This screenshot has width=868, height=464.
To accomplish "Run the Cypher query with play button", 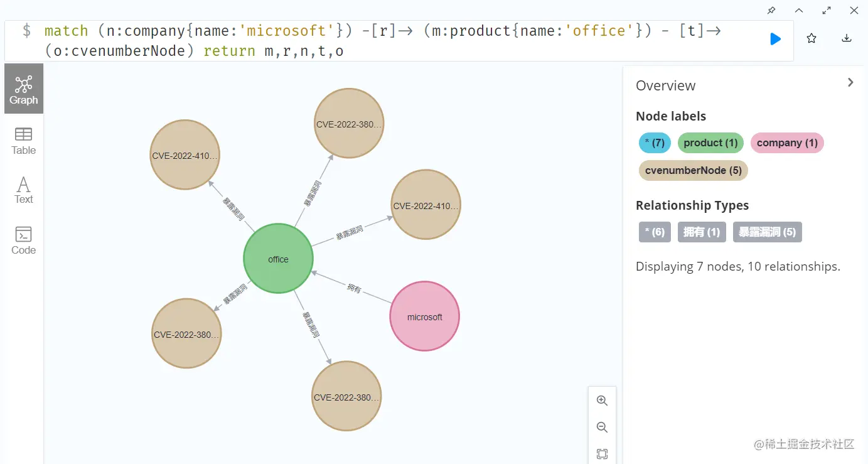I will click(775, 39).
